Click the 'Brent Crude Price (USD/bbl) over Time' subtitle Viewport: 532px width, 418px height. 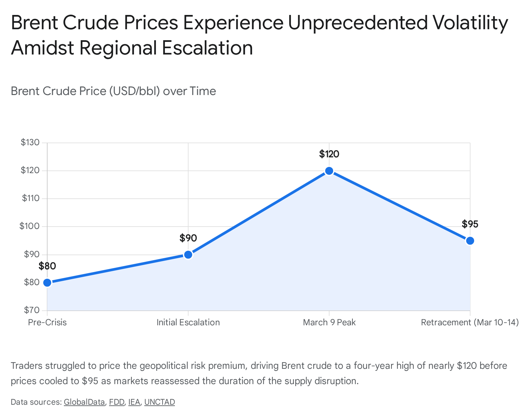click(113, 91)
